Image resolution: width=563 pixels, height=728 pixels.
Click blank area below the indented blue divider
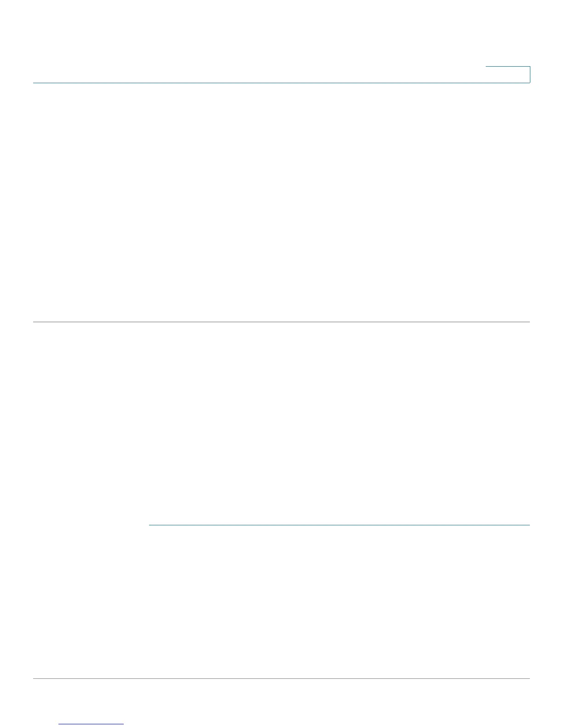(x=339, y=601)
